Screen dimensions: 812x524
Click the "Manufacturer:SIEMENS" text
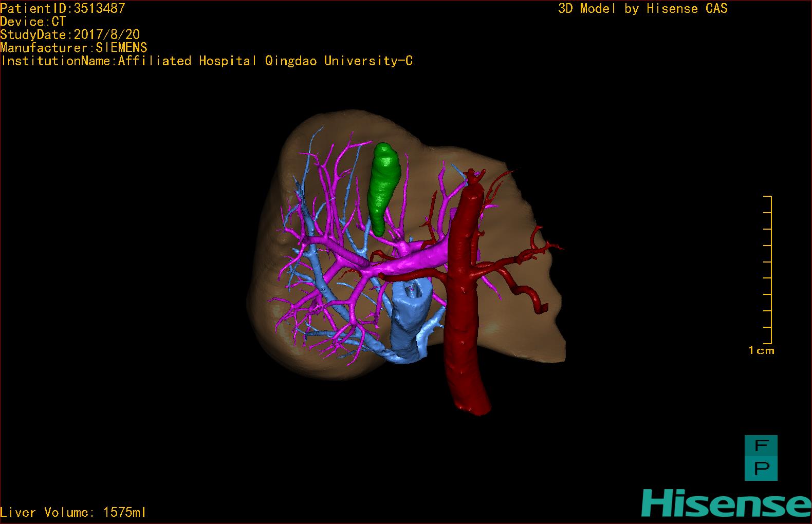tap(74, 48)
